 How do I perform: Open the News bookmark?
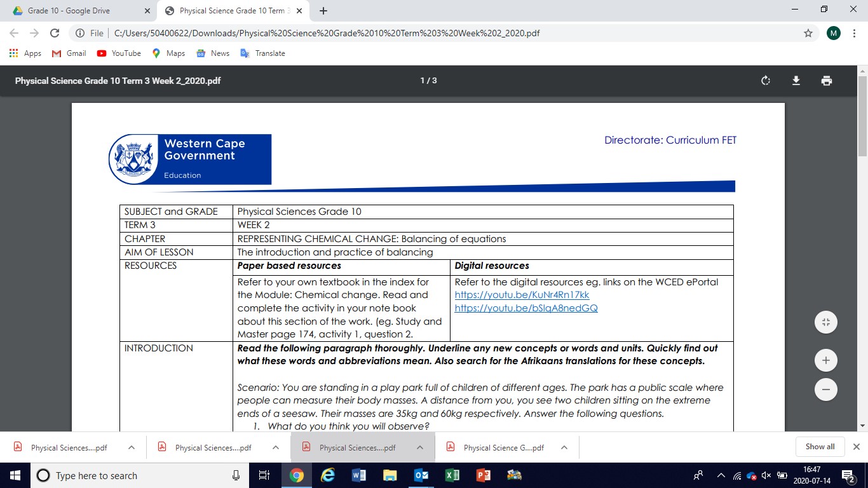click(213, 53)
